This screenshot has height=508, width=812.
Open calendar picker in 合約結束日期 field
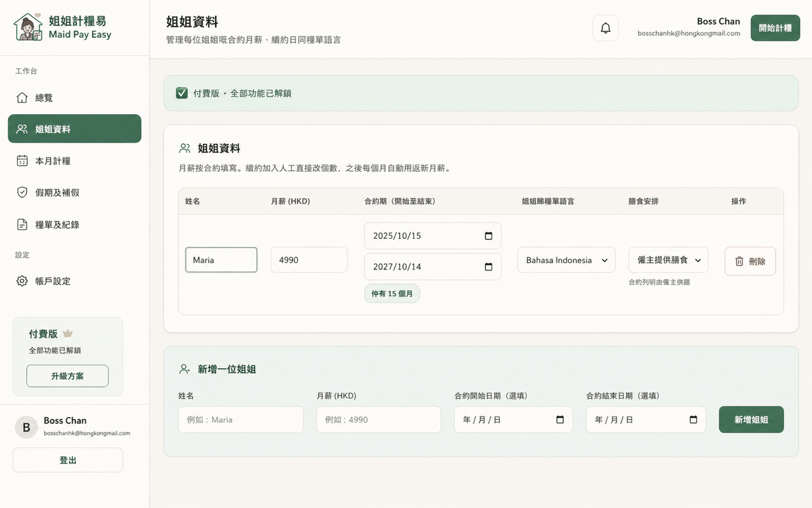(693, 419)
